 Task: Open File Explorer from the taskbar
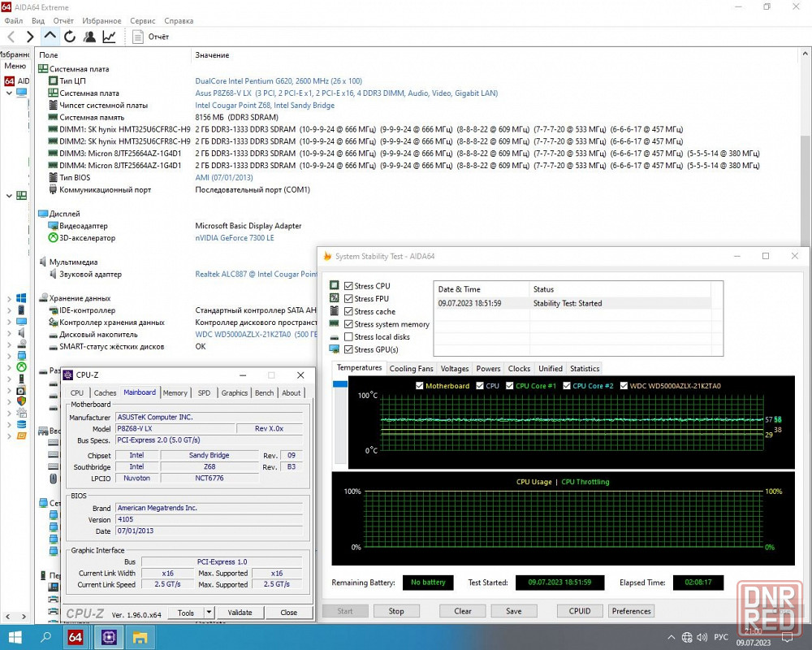[x=140, y=637]
